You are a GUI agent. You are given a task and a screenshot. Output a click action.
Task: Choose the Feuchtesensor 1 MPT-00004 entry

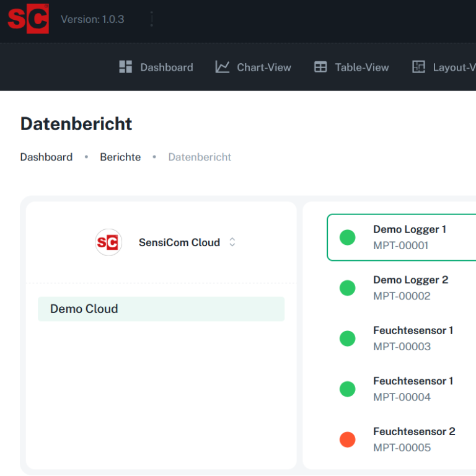coord(413,389)
